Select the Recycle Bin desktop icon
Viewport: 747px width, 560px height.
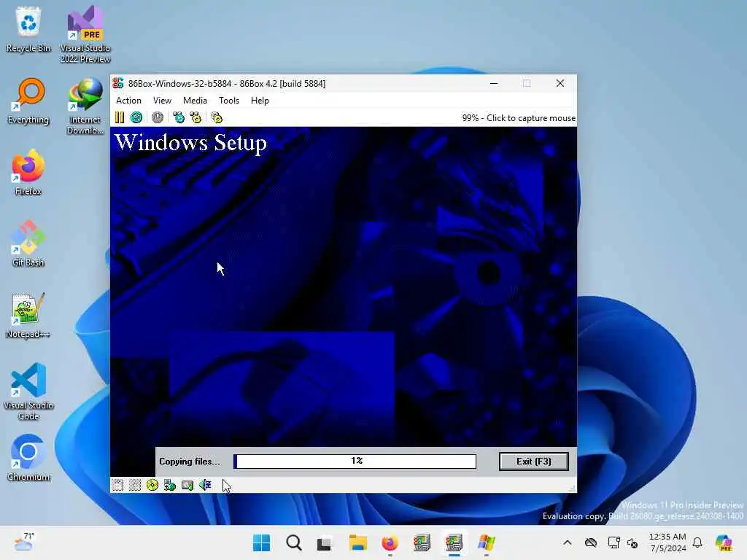click(x=28, y=29)
